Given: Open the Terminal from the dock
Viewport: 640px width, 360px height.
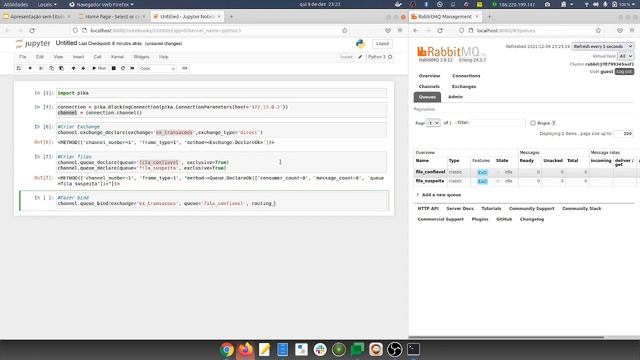Looking at the screenshot, I should tap(413, 350).
